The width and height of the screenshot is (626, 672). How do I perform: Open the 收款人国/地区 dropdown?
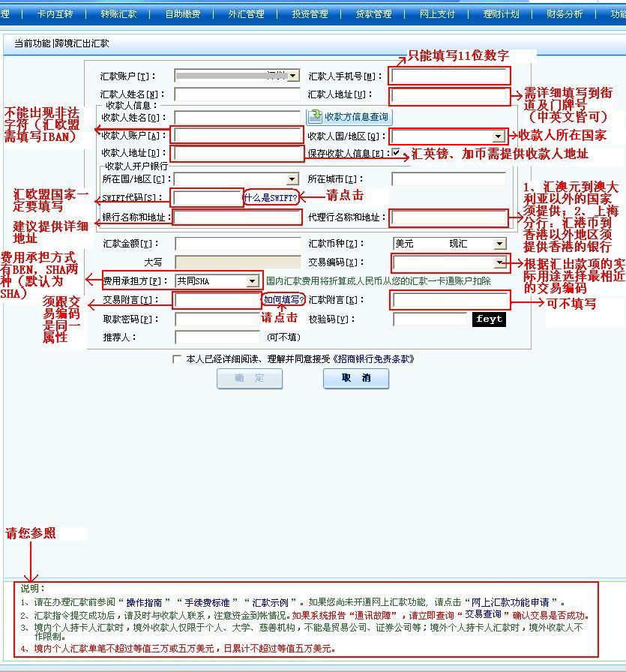click(498, 136)
